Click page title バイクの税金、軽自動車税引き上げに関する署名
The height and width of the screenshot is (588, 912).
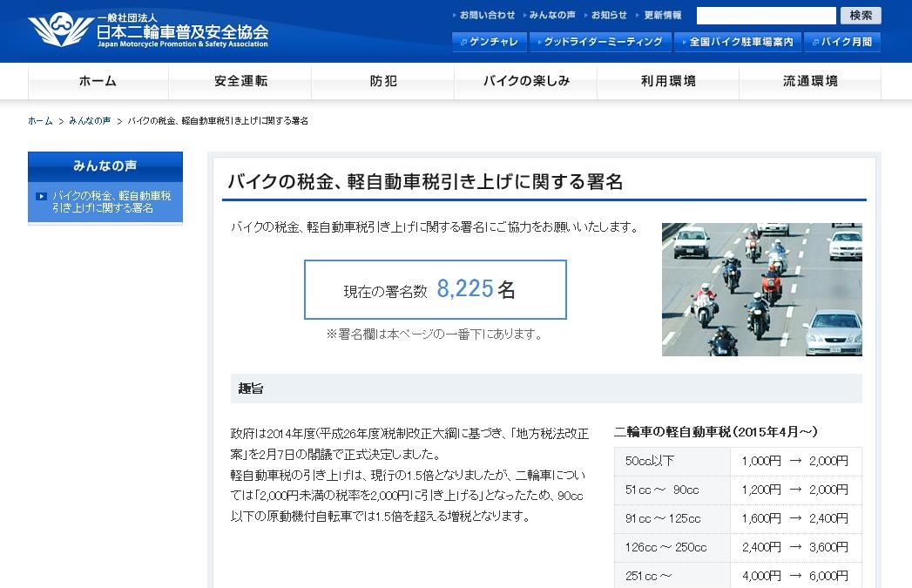click(425, 182)
